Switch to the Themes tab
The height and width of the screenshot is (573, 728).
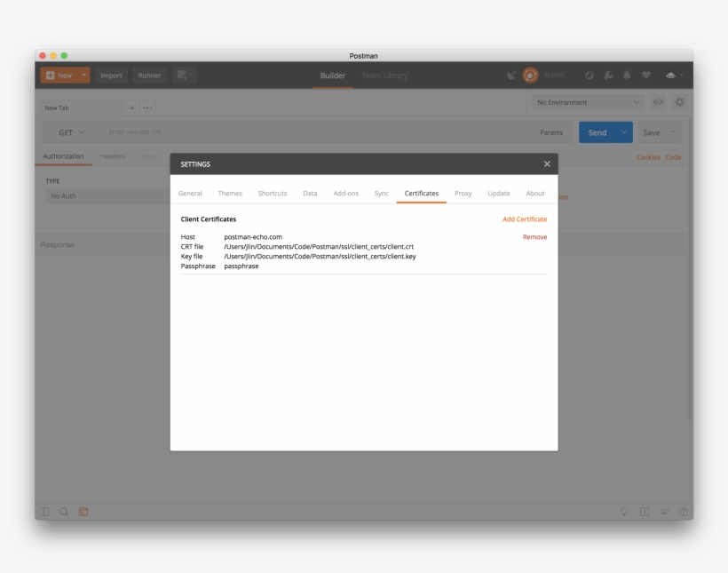point(230,194)
